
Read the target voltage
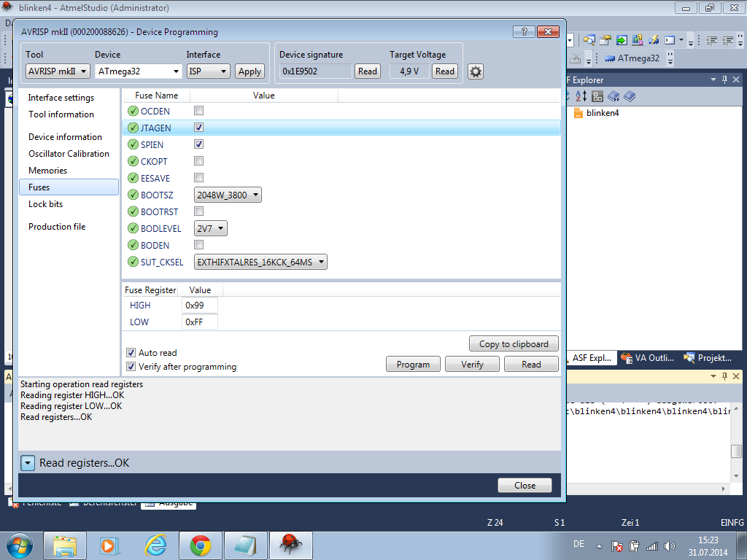click(x=444, y=71)
